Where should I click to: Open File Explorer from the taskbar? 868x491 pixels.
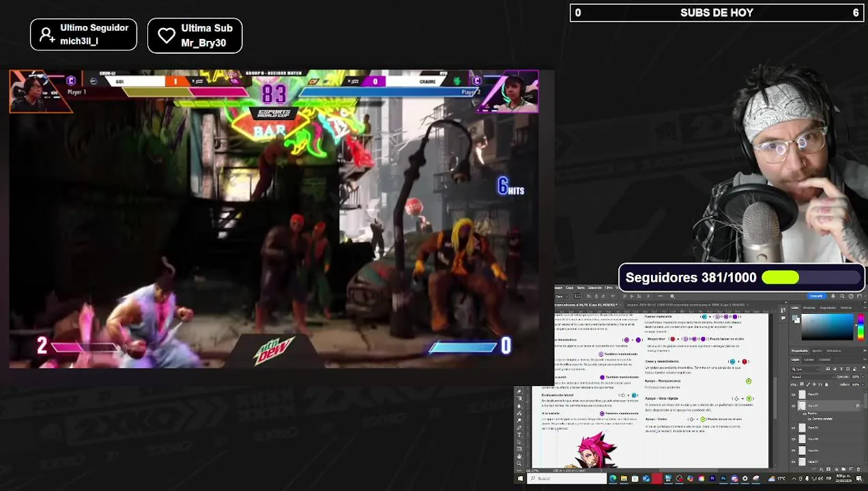pos(624,478)
